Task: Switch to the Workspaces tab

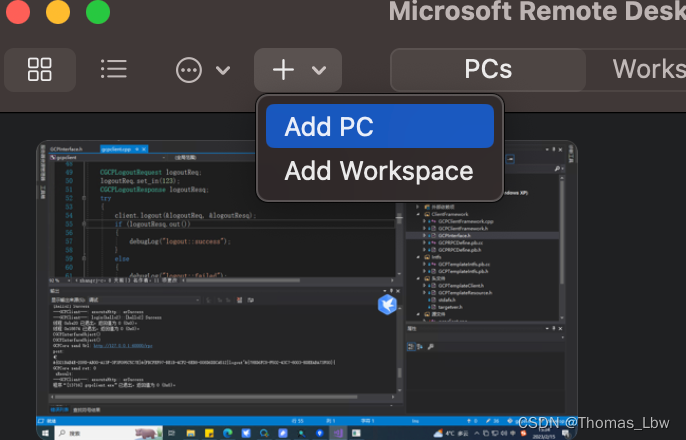Action: click(649, 70)
